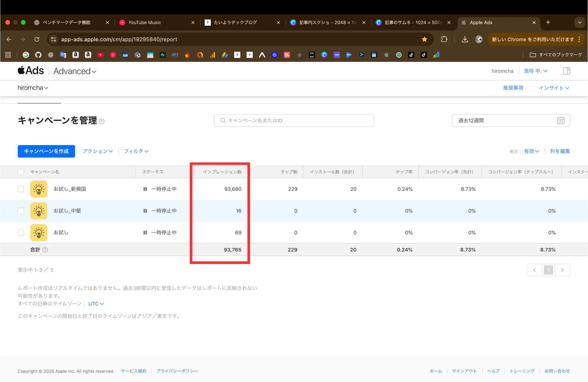The width and height of the screenshot is (588, 382).
Task: Click the キャンペーンを作成 button
Action: (46, 151)
